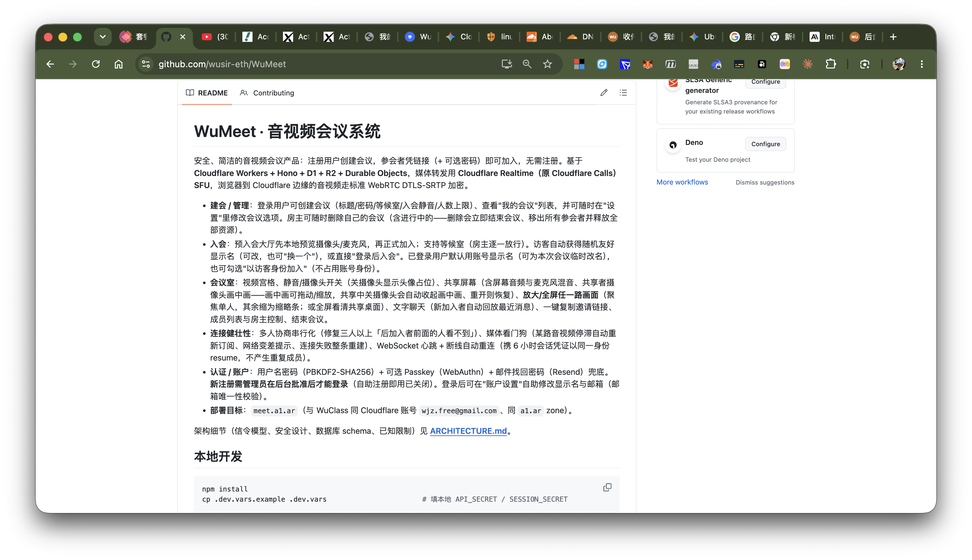The width and height of the screenshot is (972, 560).
Task: Switch to the Ab Cloudflare browser tab
Action: click(540, 37)
